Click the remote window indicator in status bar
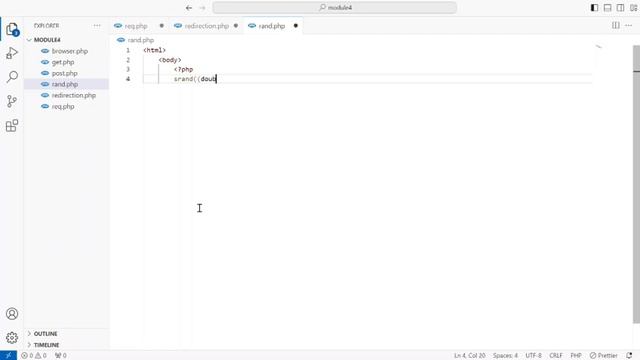640x360 pixels. 8,356
